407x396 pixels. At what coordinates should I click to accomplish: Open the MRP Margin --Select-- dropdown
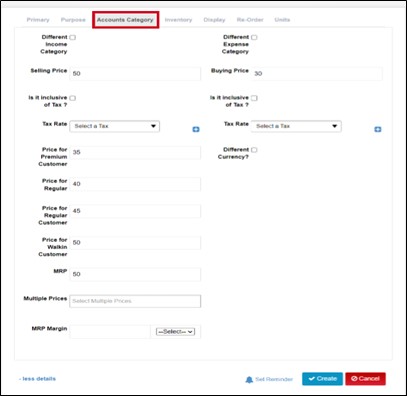click(175, 332)
